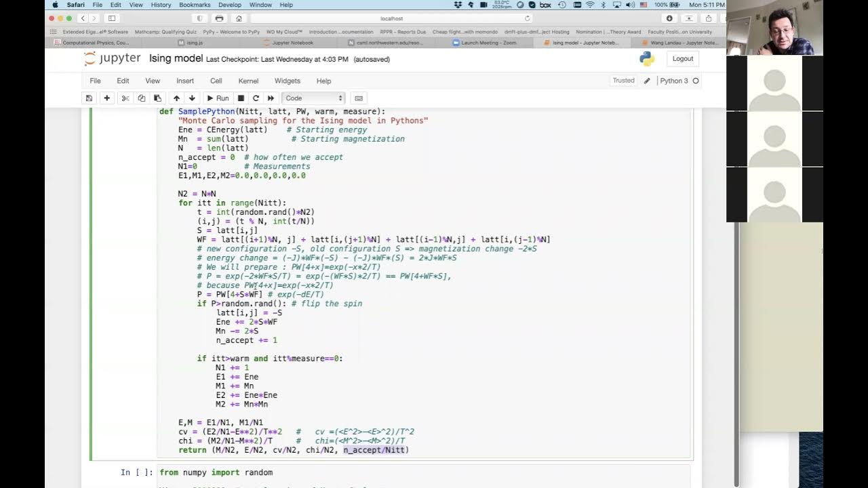
Task: Log out of Jupyter
Action: [x=683, y=59]
